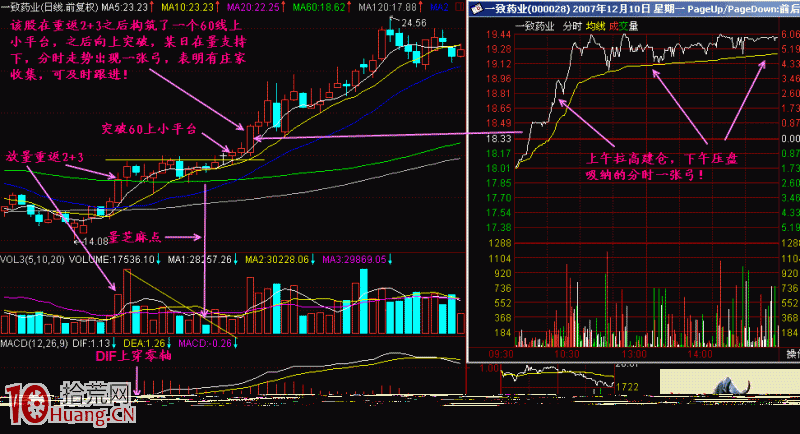Select the MA120:17.88 indicator label
This screenshot has width=800, height=434.
coord(387,7)
